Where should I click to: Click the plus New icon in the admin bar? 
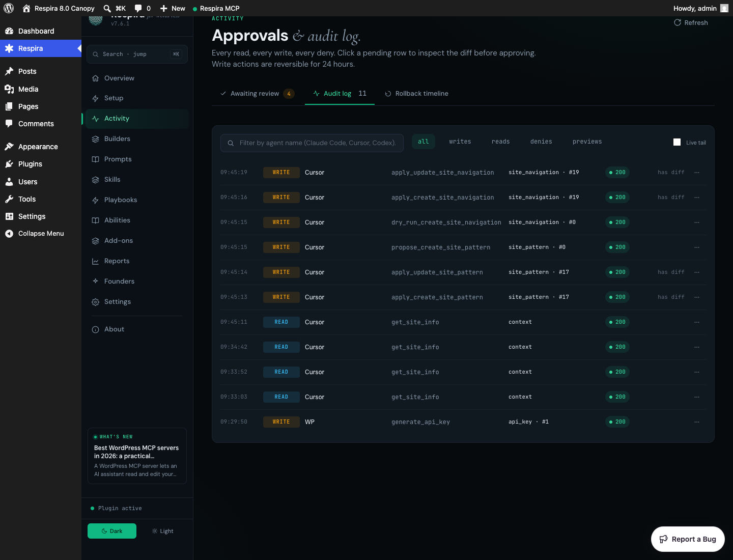tap(163, 8)
